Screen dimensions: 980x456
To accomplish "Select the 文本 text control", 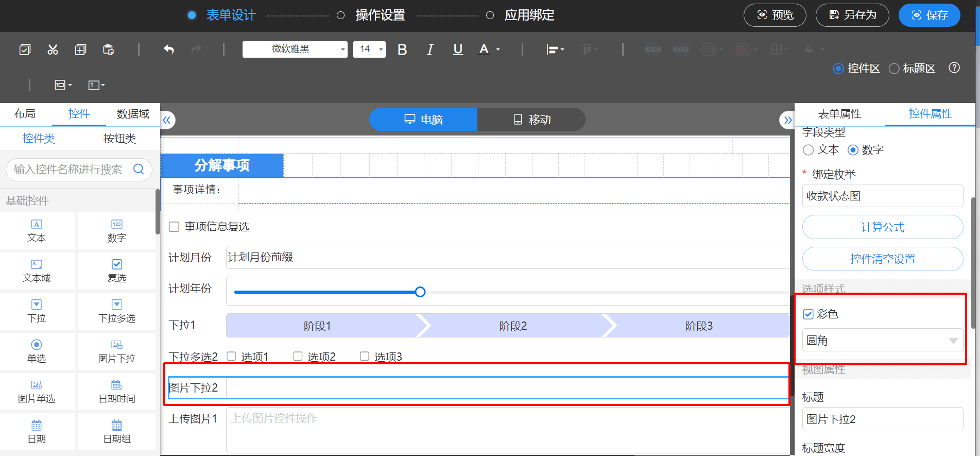I will (37, 231).
